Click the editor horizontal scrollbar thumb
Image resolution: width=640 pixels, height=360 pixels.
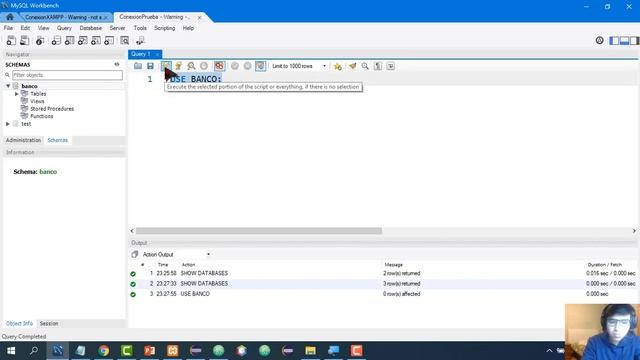(259, 231)
